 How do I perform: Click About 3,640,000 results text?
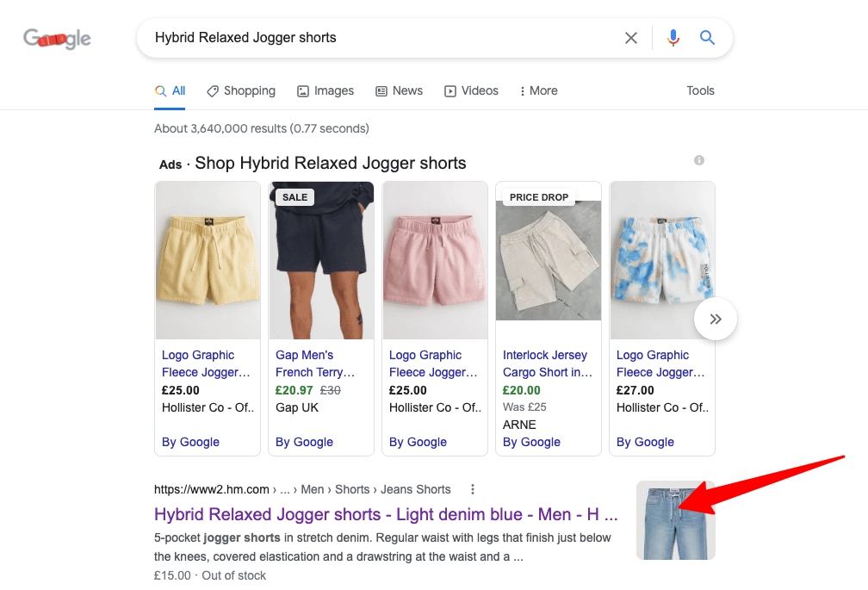click(261, 128)
